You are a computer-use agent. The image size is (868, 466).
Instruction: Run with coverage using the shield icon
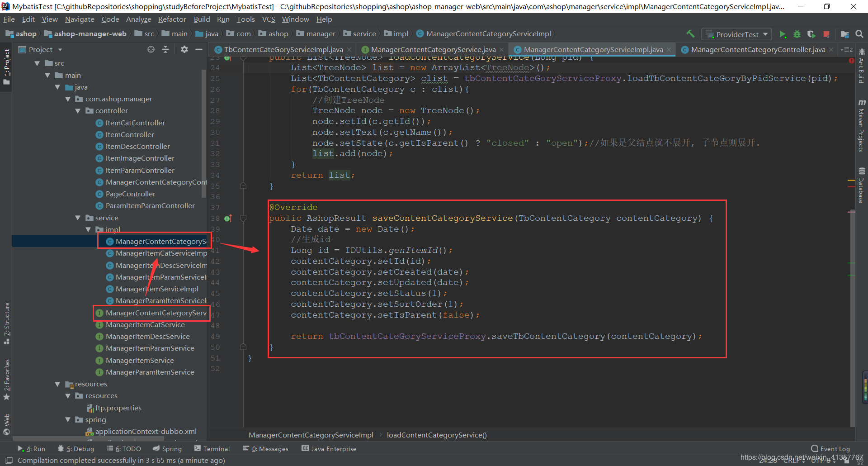[x=811, y=34]
